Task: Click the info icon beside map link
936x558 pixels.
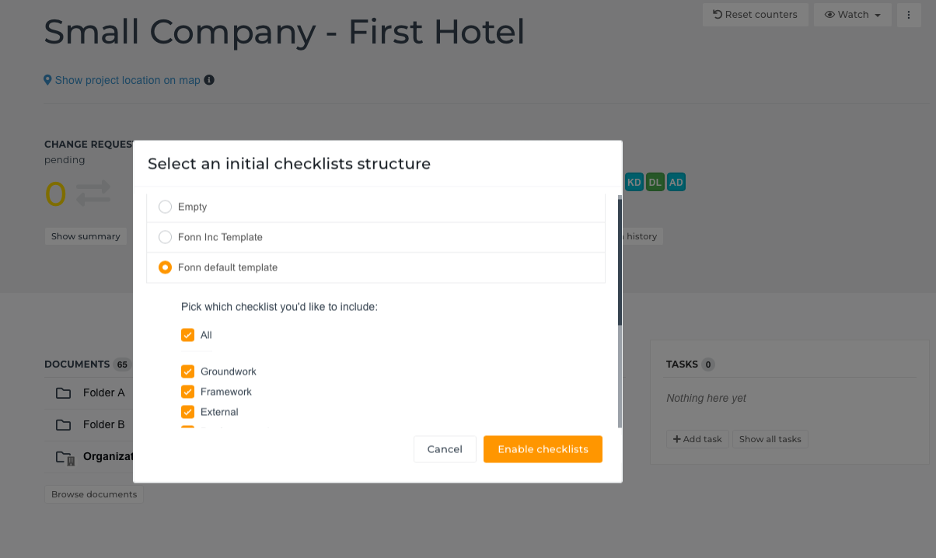Action: (x=209, y=80)
